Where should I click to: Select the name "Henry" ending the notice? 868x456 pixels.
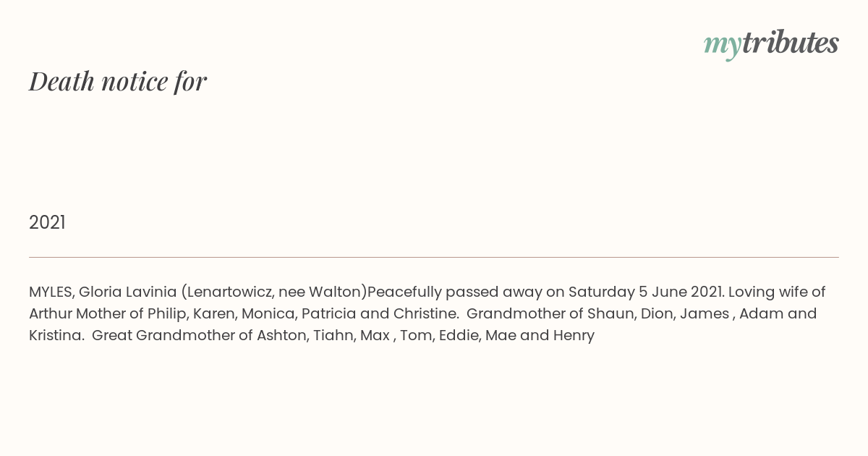point(574,336)
